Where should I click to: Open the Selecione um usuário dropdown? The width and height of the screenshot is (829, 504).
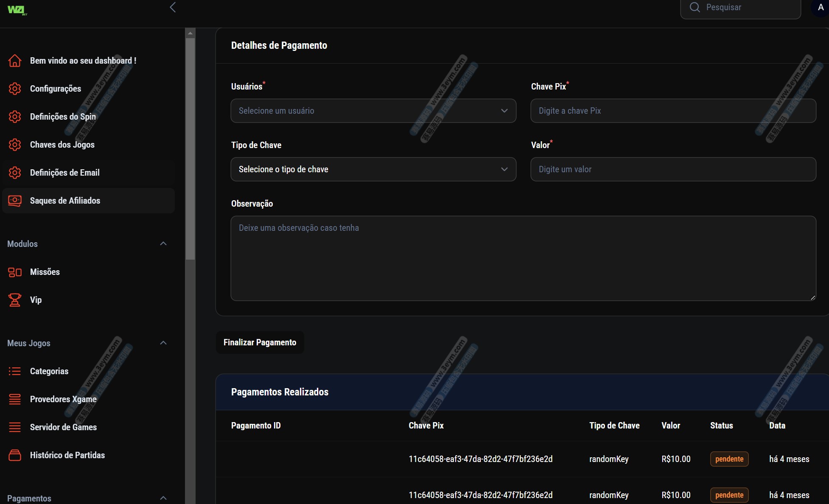coord(373,111)
